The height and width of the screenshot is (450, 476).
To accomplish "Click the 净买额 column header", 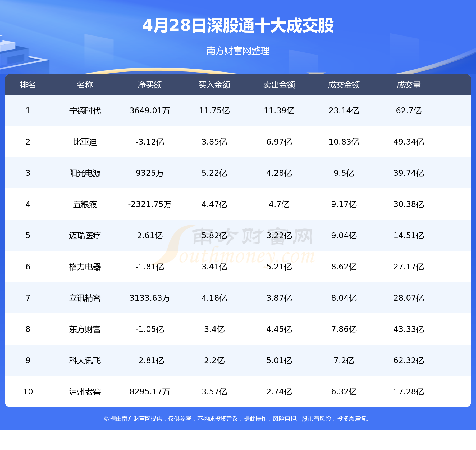I will pos(150,85).
